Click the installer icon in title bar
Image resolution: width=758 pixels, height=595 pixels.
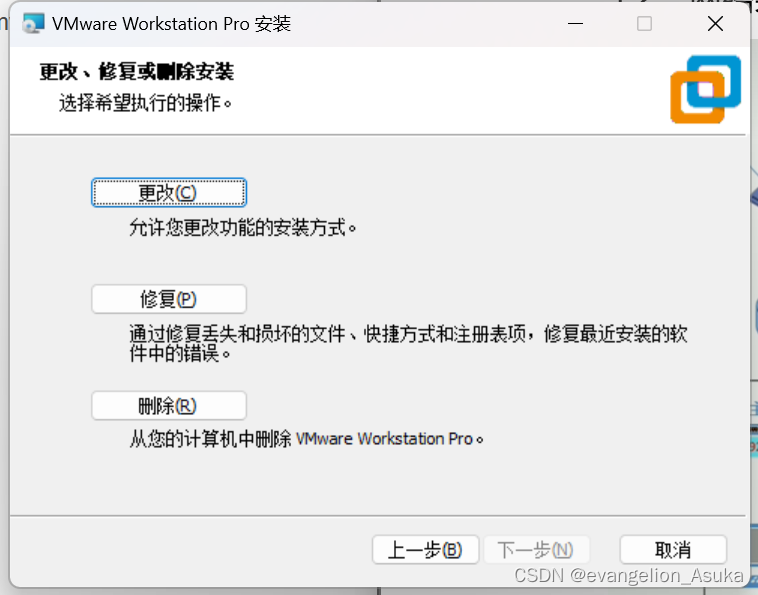pos(33,24)
